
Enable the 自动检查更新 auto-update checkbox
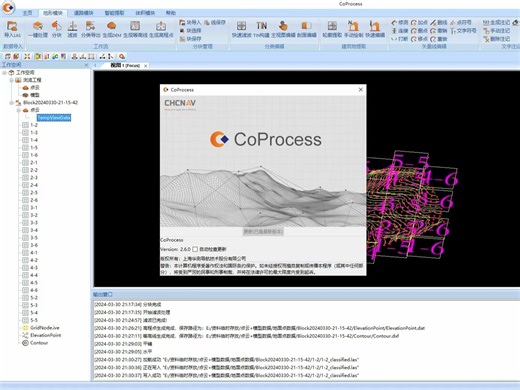(x=195, y=249)
